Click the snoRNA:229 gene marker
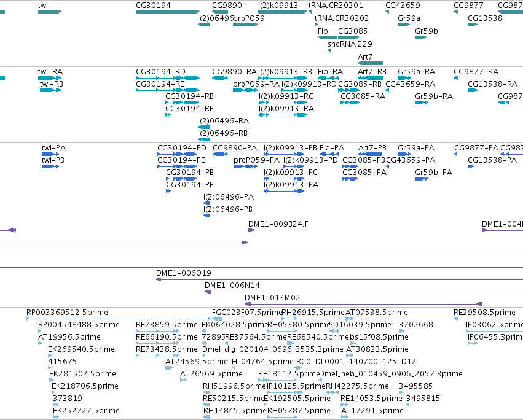The width and height of the screenshot is (523, 420). [x=329, y=50]
